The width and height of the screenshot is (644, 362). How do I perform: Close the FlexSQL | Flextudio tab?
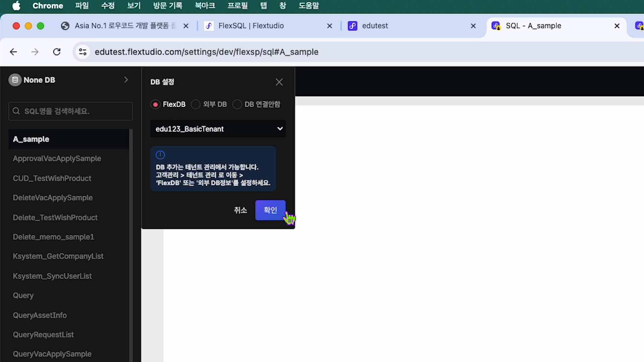coord(329,26)
